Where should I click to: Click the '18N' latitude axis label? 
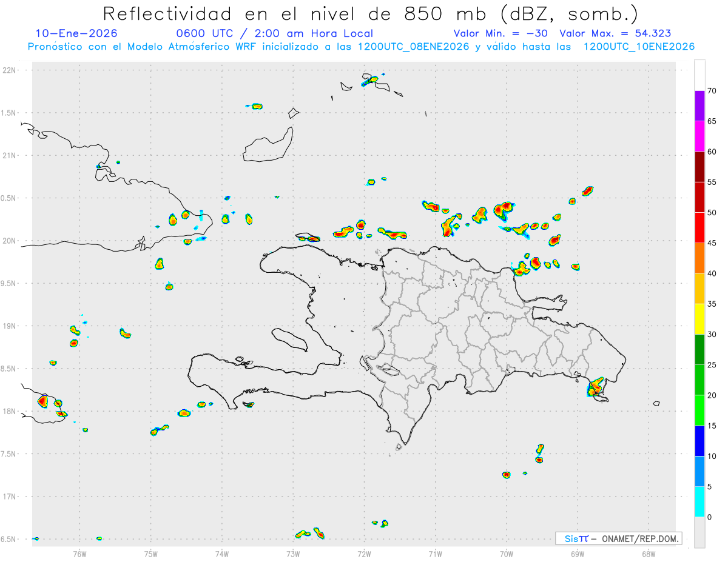[10, 412]
